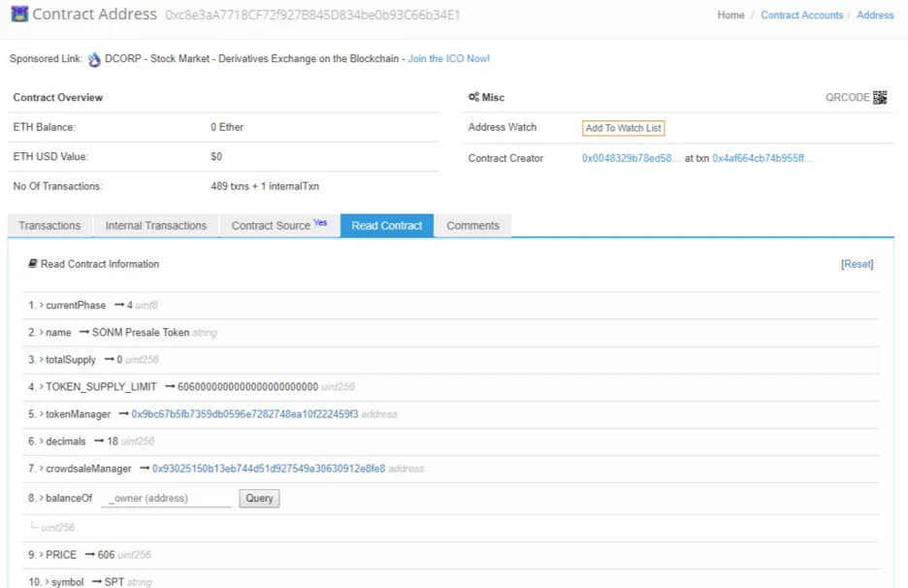Click the Address breadcrumb link
The width and height of the screenshot is (908, 588).
click(875, 16)
